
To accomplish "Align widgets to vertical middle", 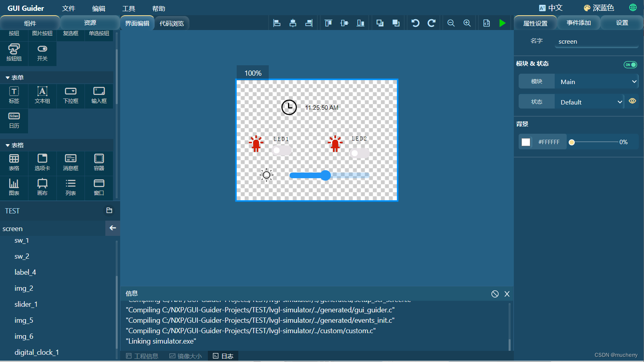I will click(344, 23).
